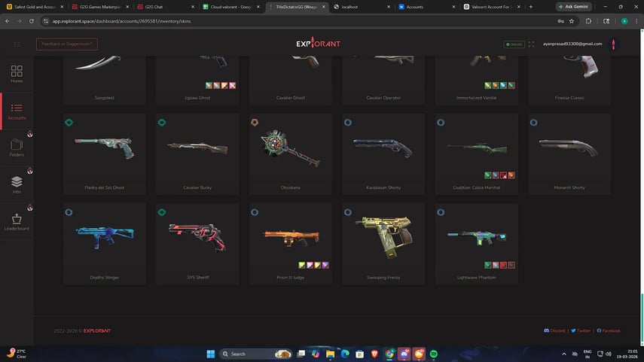The image size is (644, 362).
Task: Open the user account menu by email
Action: pyautogui.click(x=572, y=44)
